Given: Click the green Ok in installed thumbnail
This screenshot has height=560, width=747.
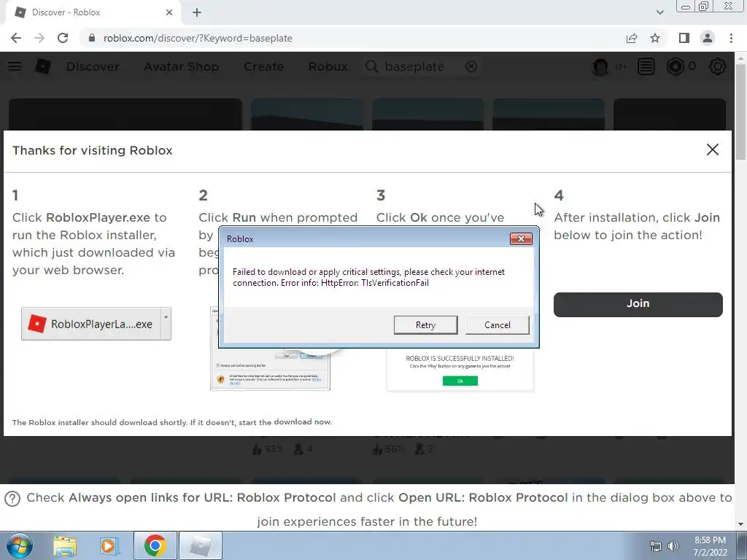Looking at the screenshot, I should (460, 381).
